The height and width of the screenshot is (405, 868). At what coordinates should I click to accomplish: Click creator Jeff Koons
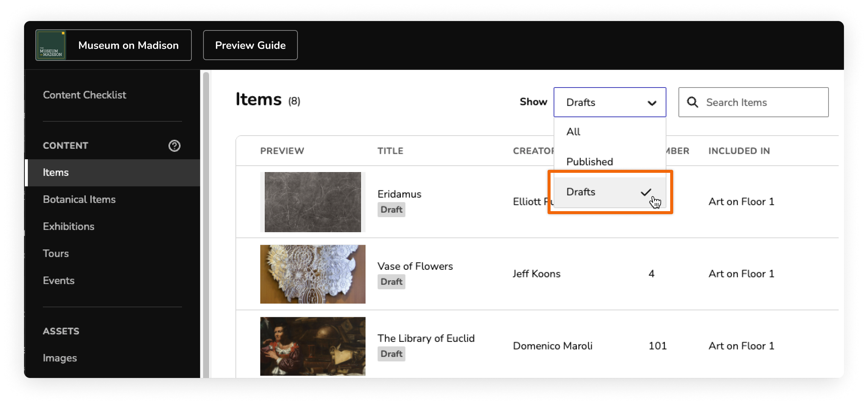[x=537, y=274]
